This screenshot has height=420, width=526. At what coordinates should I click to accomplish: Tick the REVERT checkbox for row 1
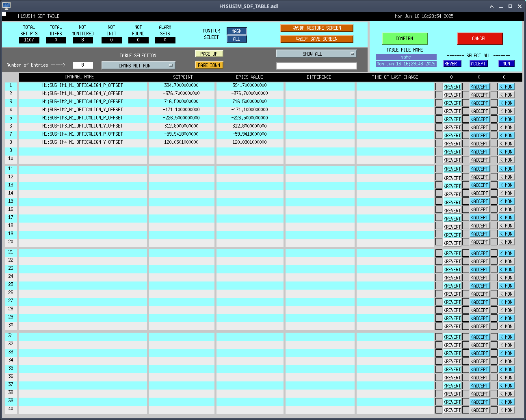click(439, 87)
